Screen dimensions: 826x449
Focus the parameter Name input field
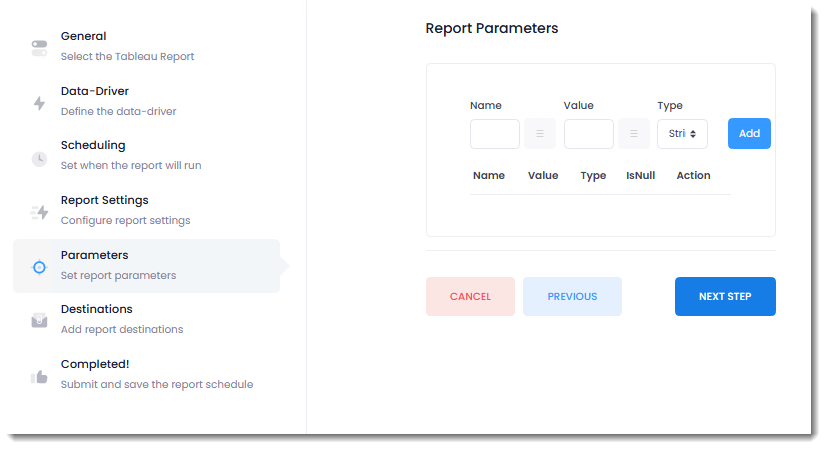[x=495, y=134]
